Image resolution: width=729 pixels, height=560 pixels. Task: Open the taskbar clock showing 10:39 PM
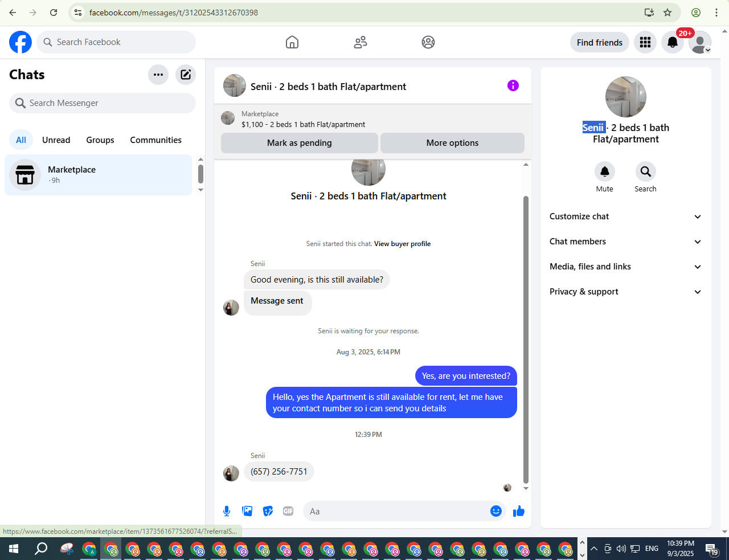point(681,549)
